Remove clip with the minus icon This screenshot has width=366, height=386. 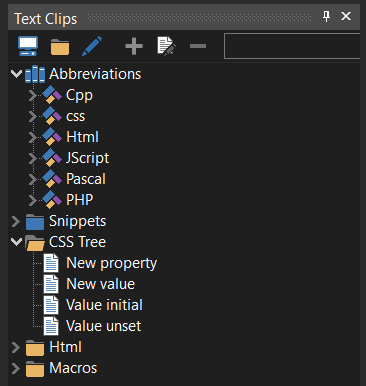coord(198,46)
